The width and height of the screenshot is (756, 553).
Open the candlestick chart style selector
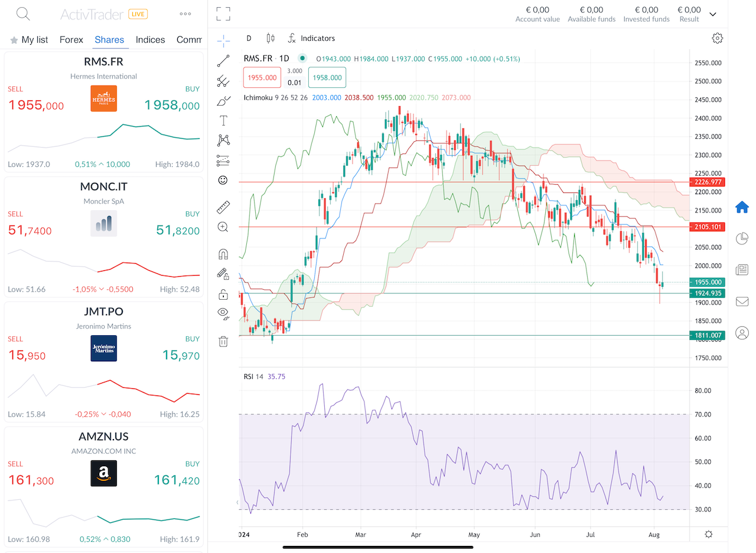point(271,38)
